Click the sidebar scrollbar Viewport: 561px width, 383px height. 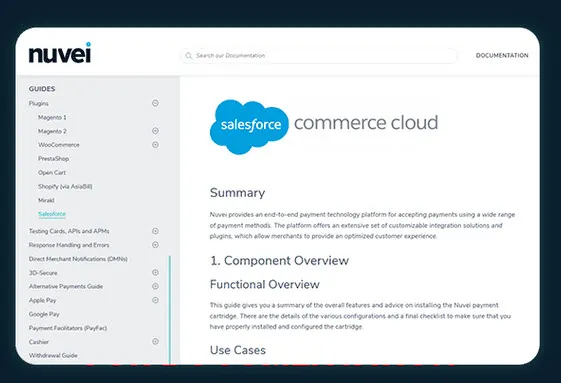pos(170,310)
